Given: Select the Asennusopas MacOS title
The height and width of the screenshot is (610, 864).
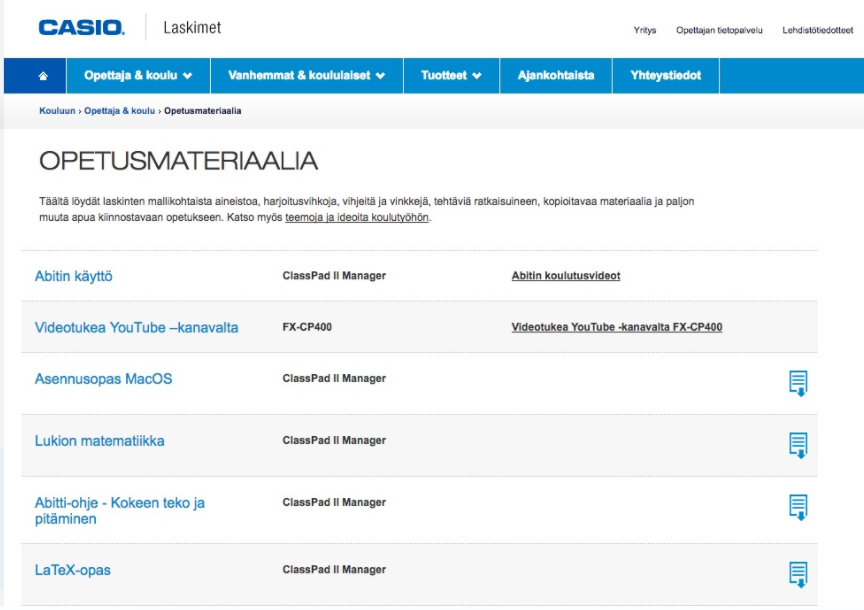Looking at the screenshot, I should (x=104, y=379).
